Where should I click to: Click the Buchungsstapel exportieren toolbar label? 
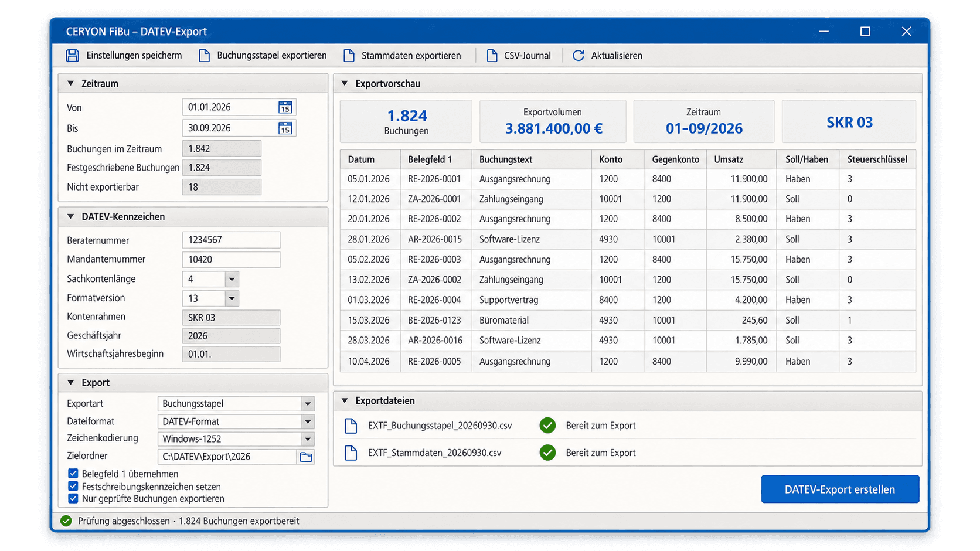pyautogui.click(x=272, y=56)
